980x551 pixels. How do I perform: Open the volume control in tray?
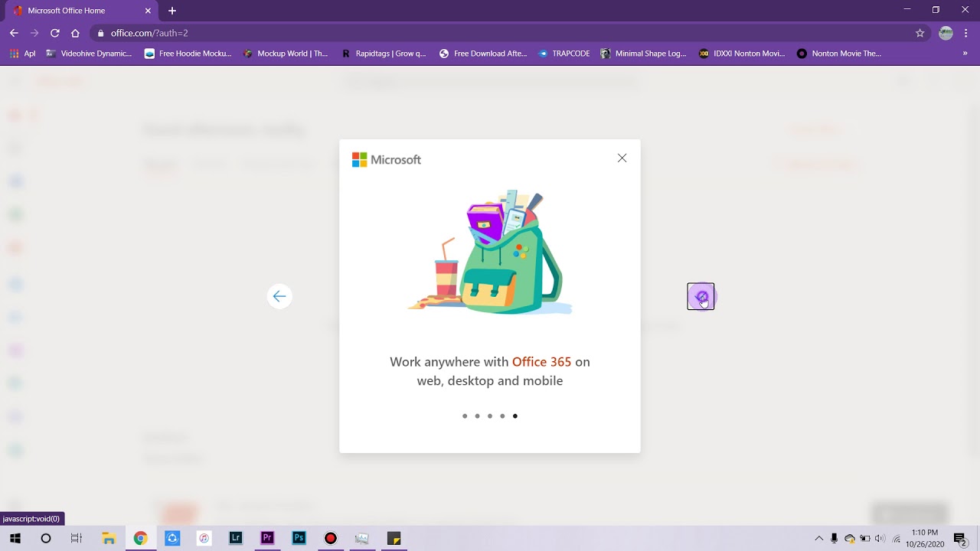tap(880, 538)
